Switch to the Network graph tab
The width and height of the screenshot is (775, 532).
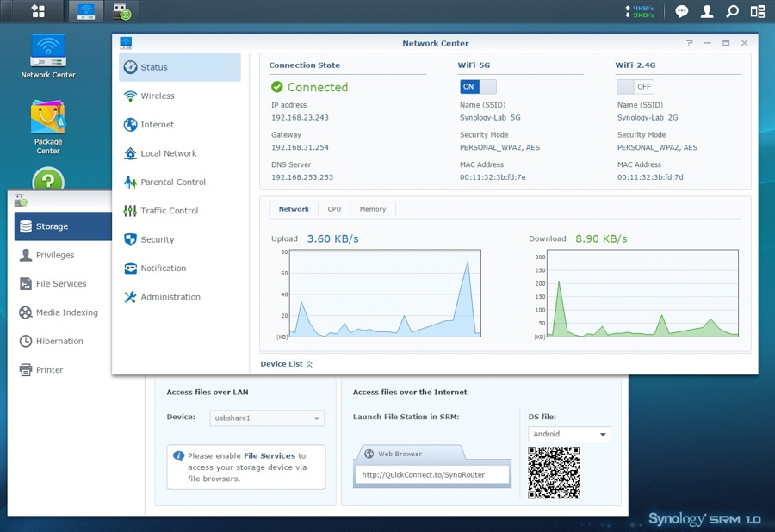(294, 209)
